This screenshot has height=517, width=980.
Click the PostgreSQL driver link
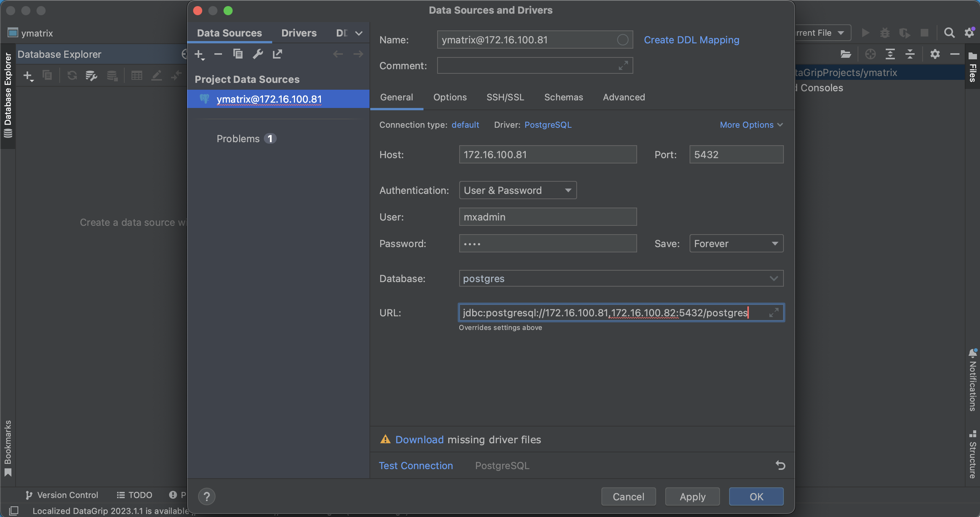[548, 125]
